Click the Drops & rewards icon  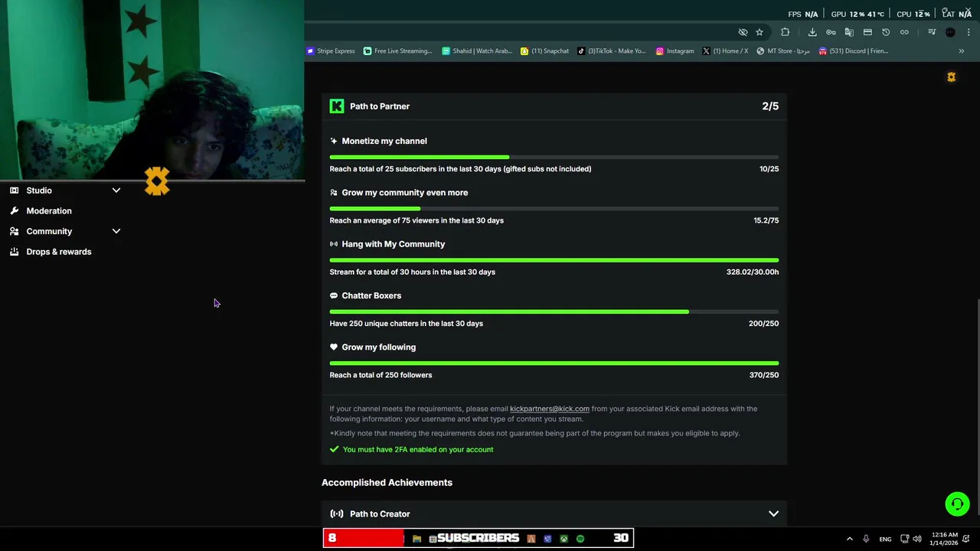[15, 252]
